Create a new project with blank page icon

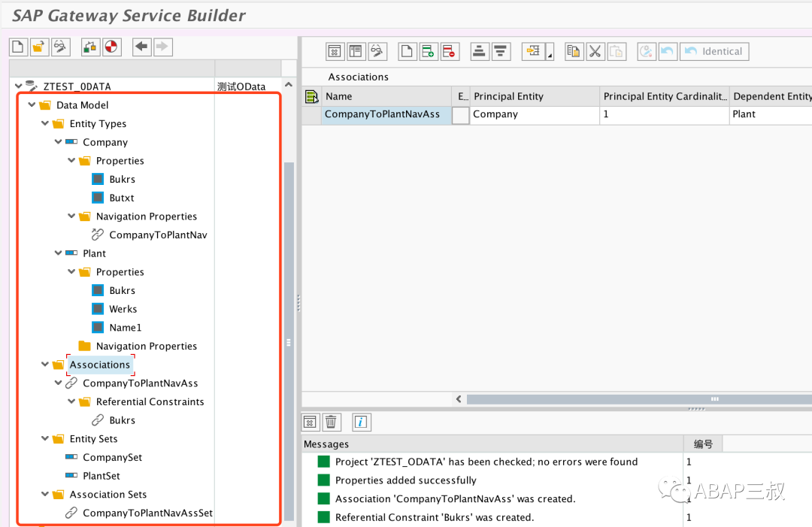(x=18, y=47)
